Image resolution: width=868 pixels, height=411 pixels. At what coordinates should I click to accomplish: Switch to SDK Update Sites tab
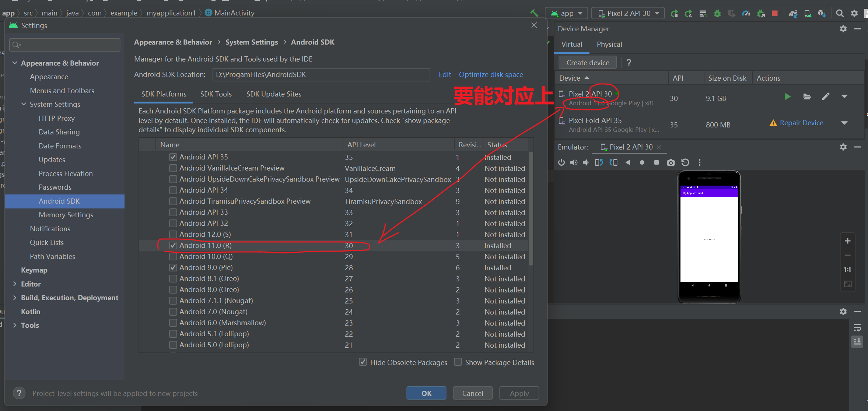274,94
